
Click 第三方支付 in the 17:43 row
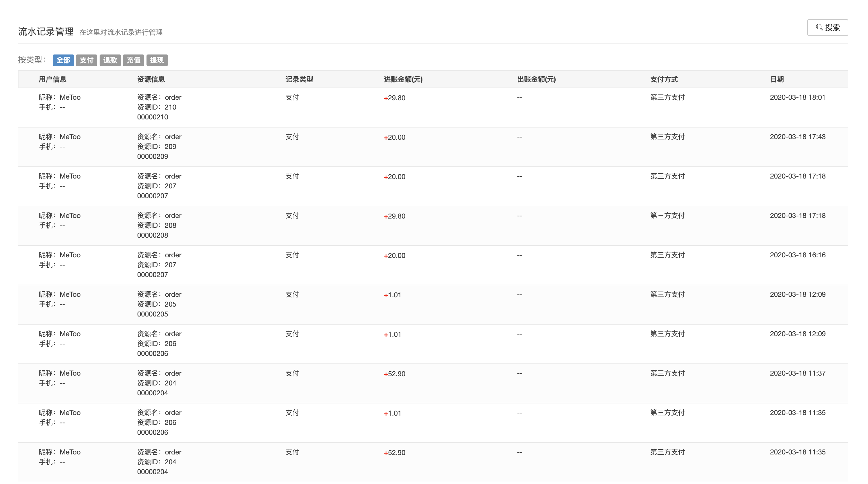668,137
